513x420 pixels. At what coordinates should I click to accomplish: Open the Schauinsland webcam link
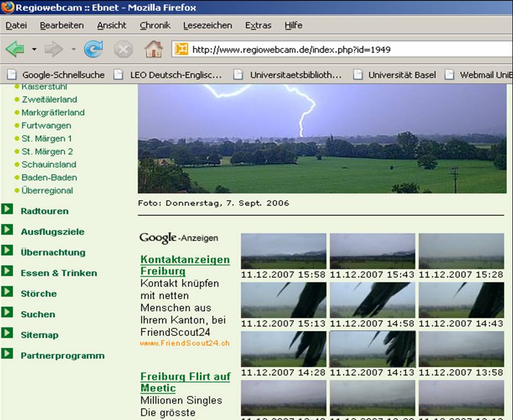coord(49,165)
